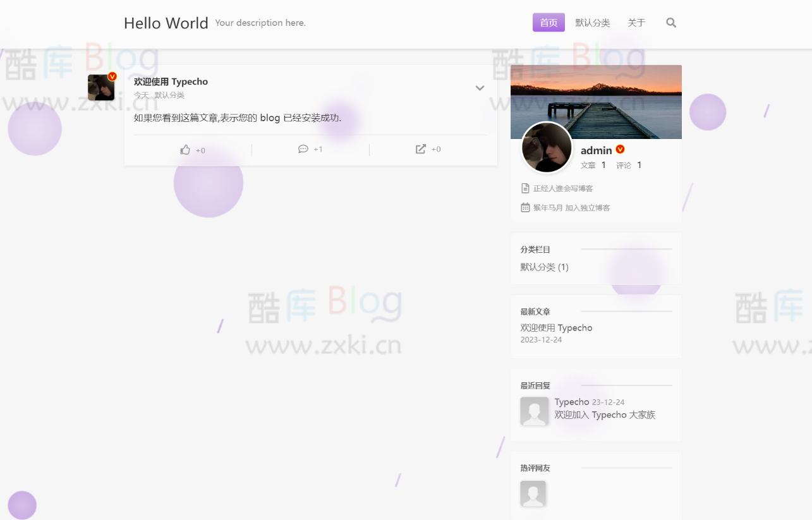Click the Typecho commenter link in 最近回复
Viewport: 812px width, 520px height.
point(571,401)
